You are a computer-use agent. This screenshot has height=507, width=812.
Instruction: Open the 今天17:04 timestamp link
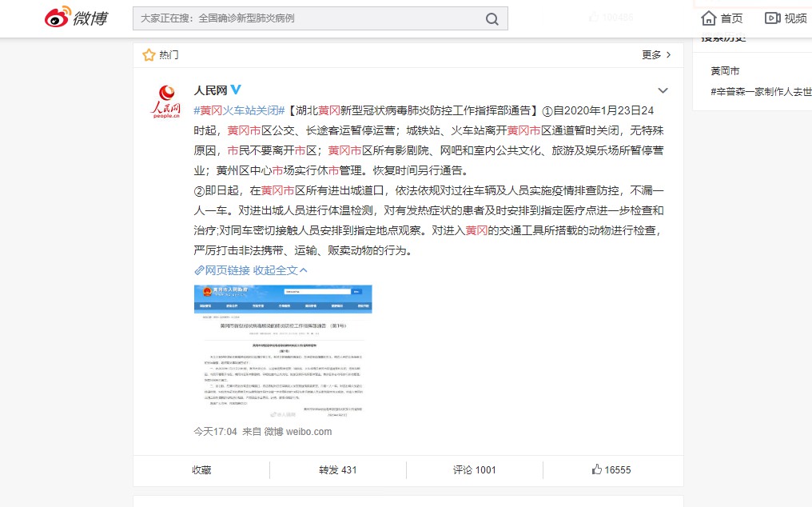tap(215, 431)
